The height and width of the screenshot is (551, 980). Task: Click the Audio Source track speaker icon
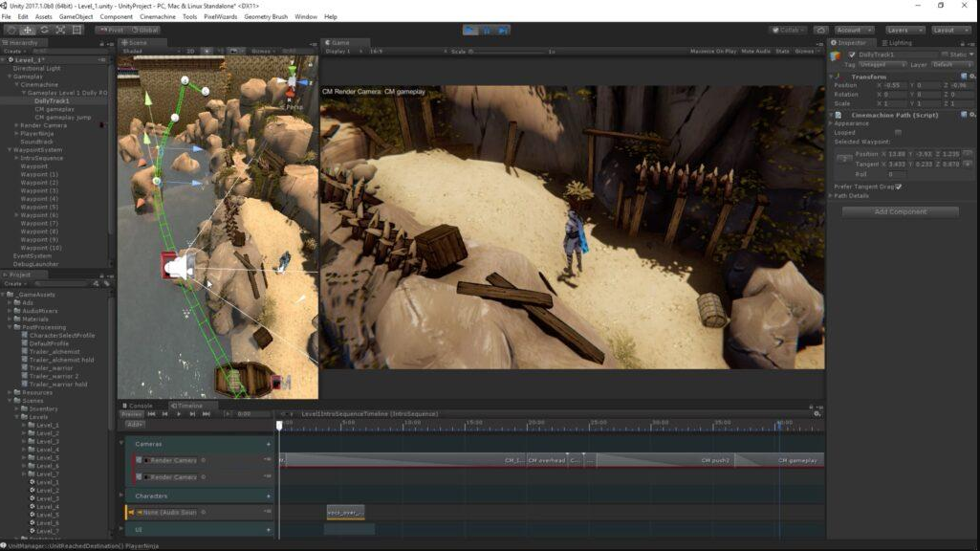(131, 512)
